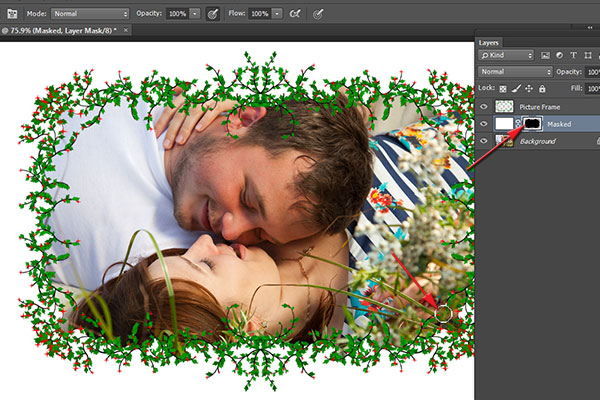Select the Picture Frame layer thumbnail

tap(504, 106)
